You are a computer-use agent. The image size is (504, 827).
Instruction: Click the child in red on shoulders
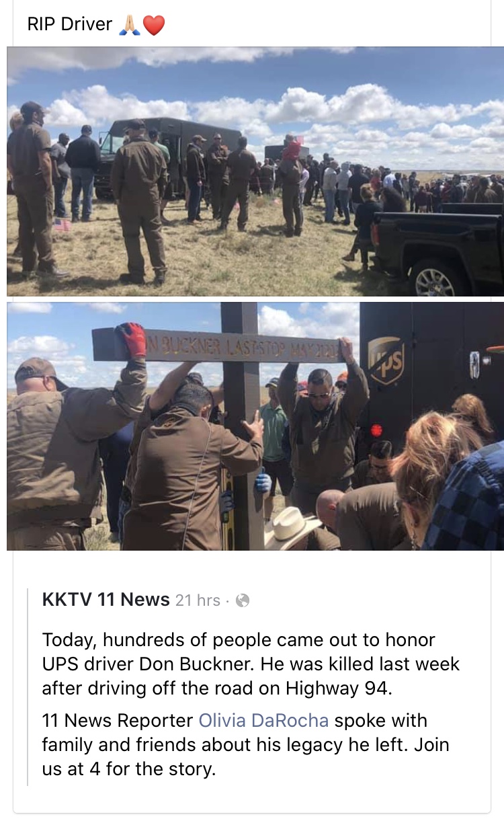(x=292, y=148)
